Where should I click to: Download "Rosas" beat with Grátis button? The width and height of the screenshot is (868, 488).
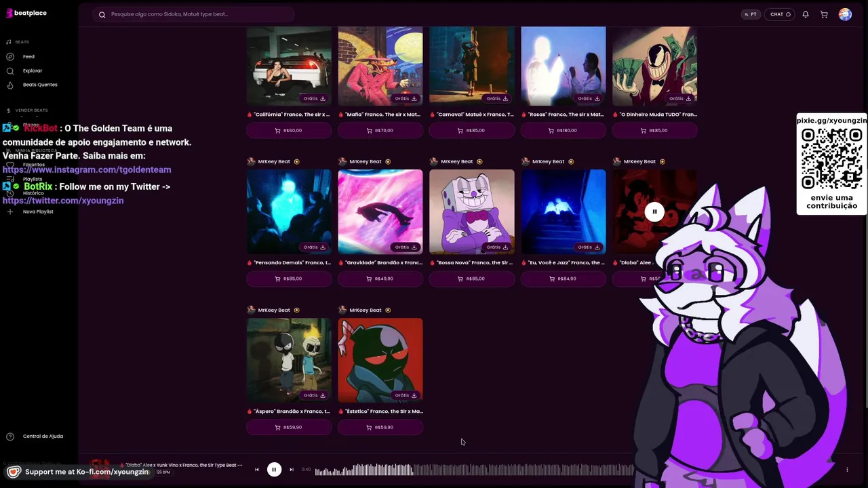(x=589, y=98)
